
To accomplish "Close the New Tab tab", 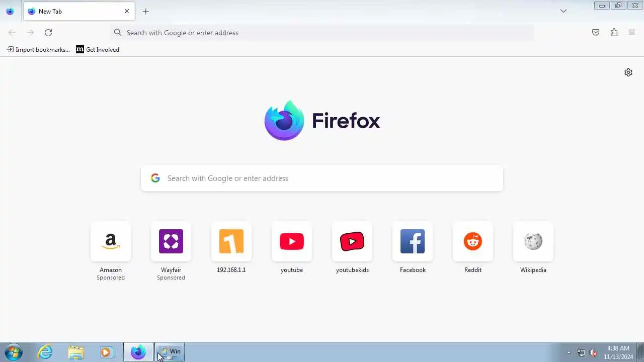I will [127, 11].
